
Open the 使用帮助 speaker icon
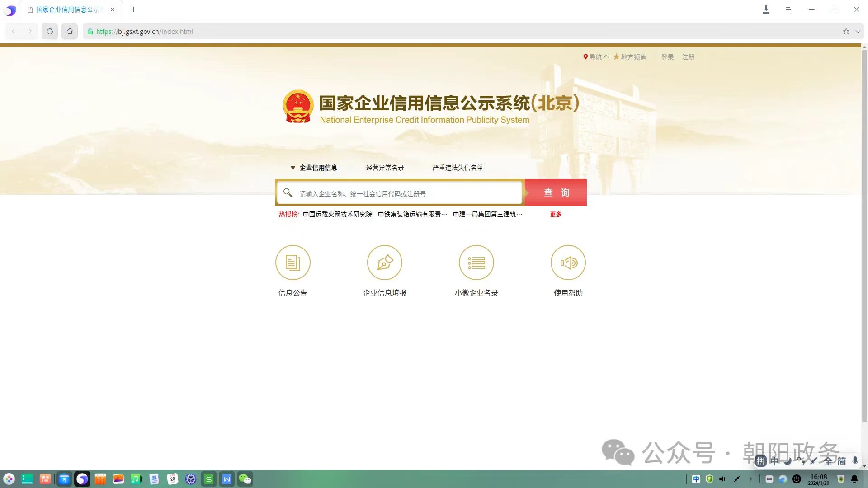(568, 263)
